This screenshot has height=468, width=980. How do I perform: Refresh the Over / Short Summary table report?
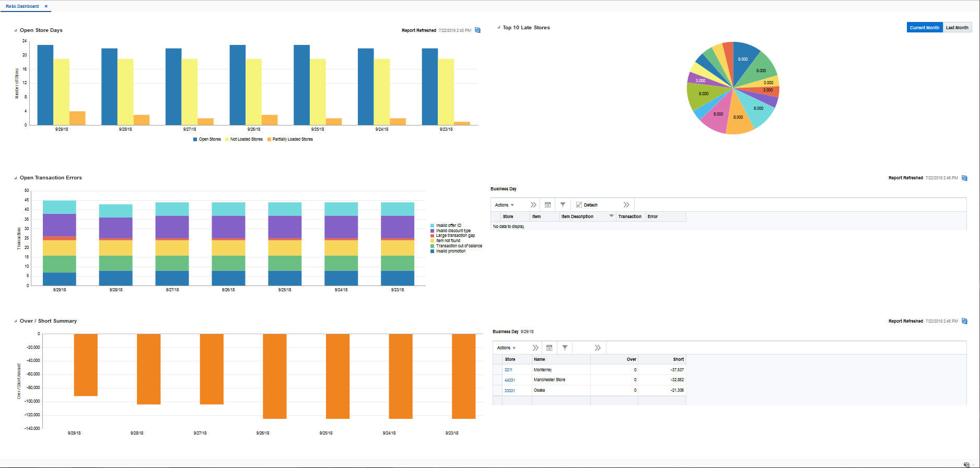pyautogui.click(x=964, y=321)
